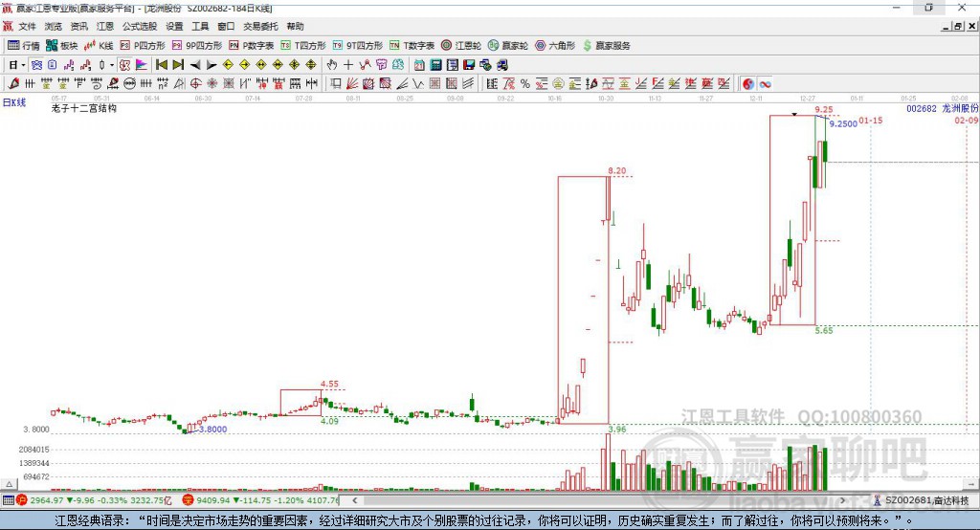
Task: Select the crosshair cursor tool
Action: [x=348, y=65]
